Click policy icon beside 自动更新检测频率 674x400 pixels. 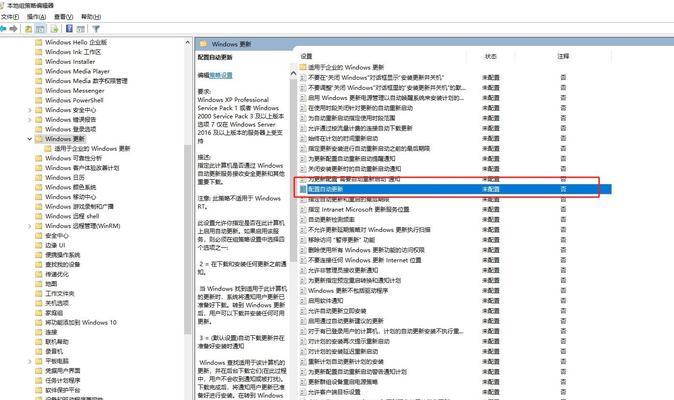pos(303,220)
